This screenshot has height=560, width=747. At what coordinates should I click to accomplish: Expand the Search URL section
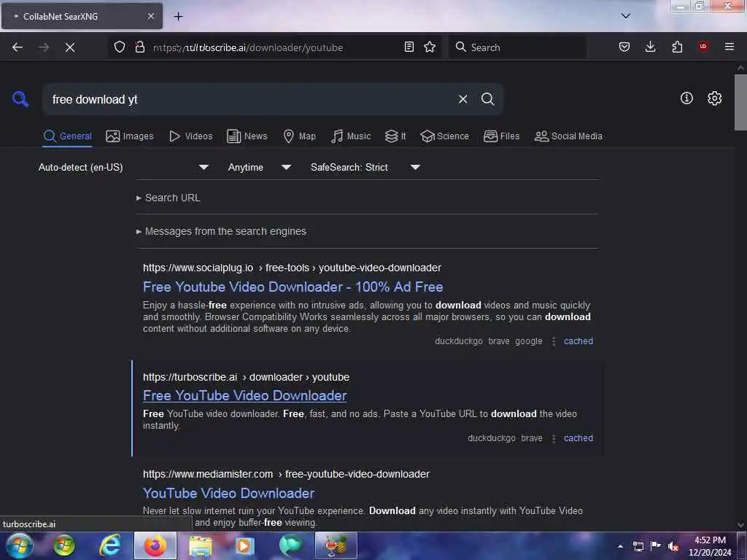coord(169,198)
